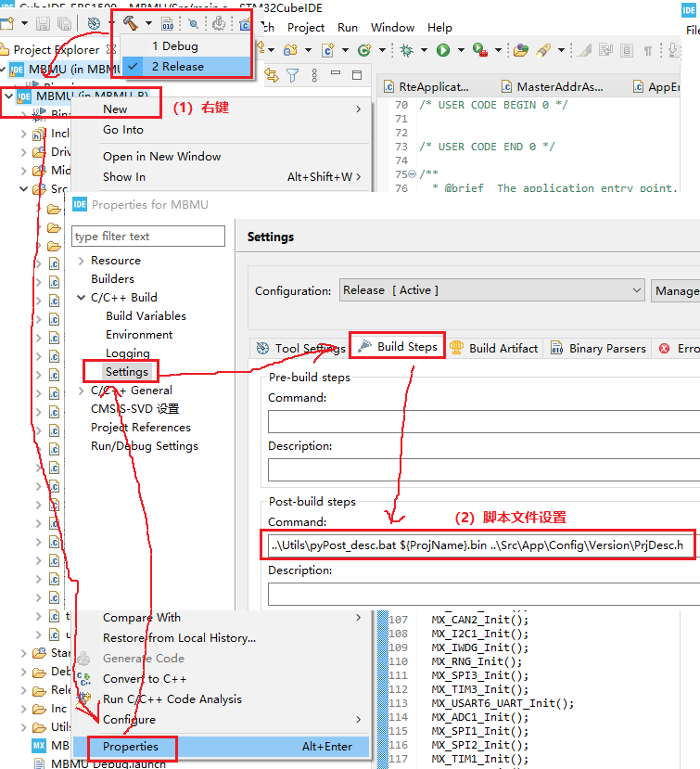
Task: Open the Run menu
Action: click(347, 28)
